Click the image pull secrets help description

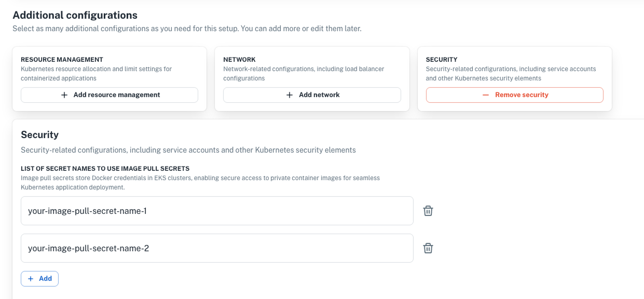click(200, 182)
